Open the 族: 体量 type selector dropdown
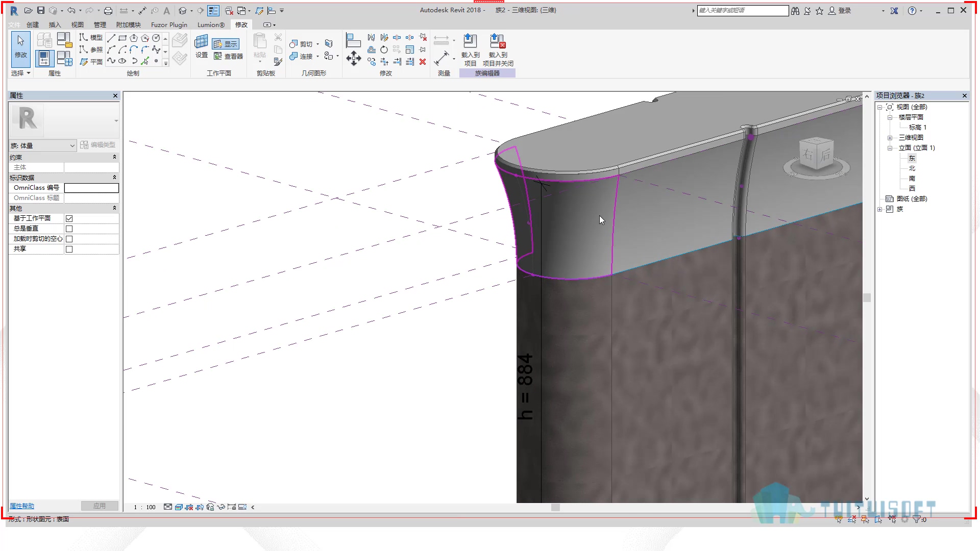The height and width of the screenshot is (551, 980). (43, 145)
